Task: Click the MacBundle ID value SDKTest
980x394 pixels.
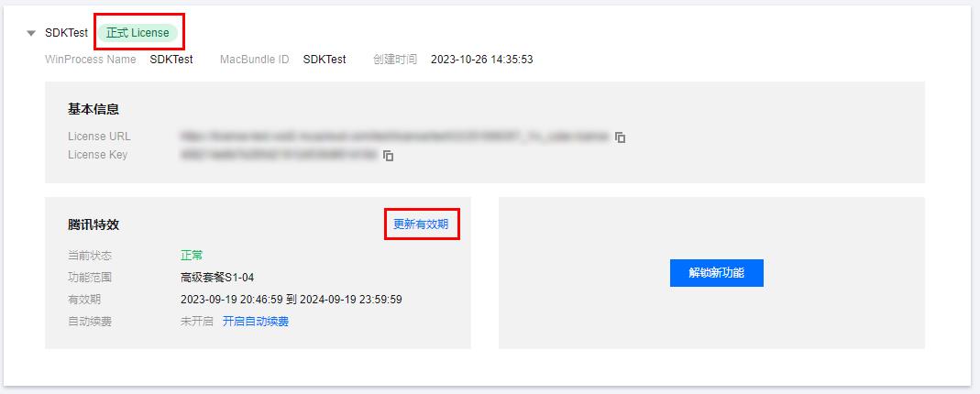Action: click(x=325, y=60)
